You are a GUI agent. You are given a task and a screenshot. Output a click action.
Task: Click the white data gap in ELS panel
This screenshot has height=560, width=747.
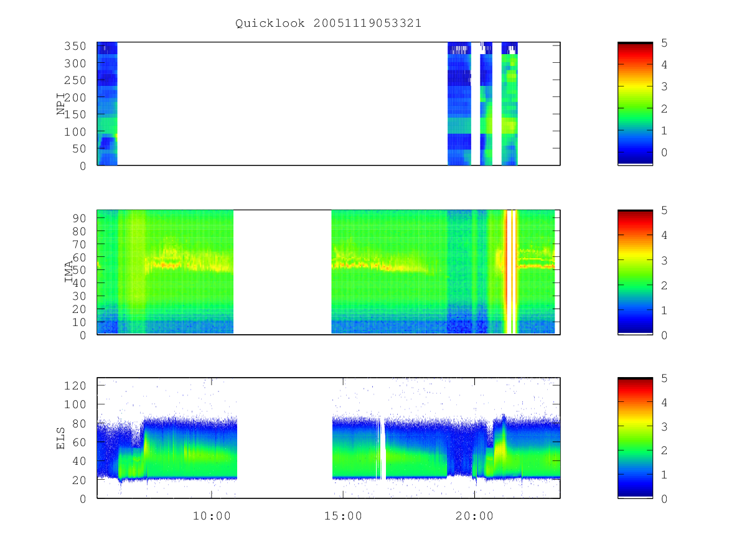pos(284,437)
